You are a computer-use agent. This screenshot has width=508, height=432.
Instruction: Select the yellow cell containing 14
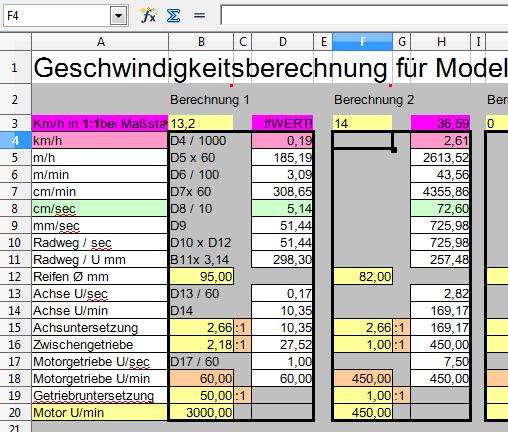pyautogui.click(x=362, y=124)
